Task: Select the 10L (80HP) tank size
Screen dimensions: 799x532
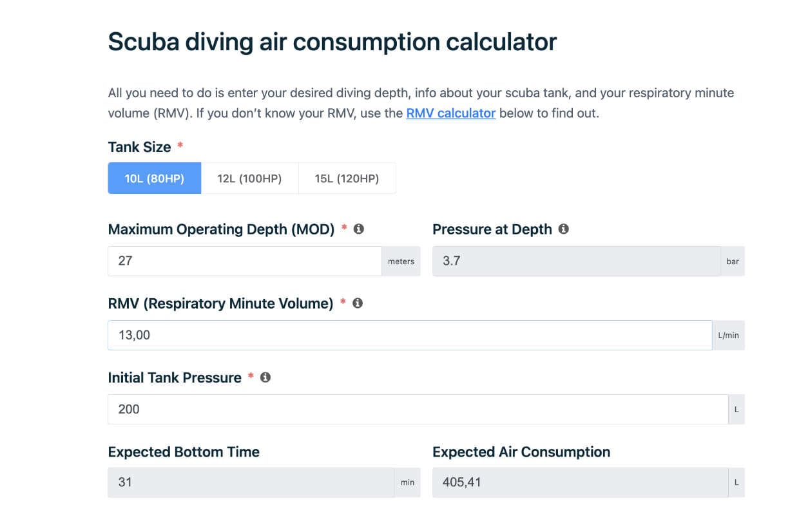Action: click(x=155, y=178)
